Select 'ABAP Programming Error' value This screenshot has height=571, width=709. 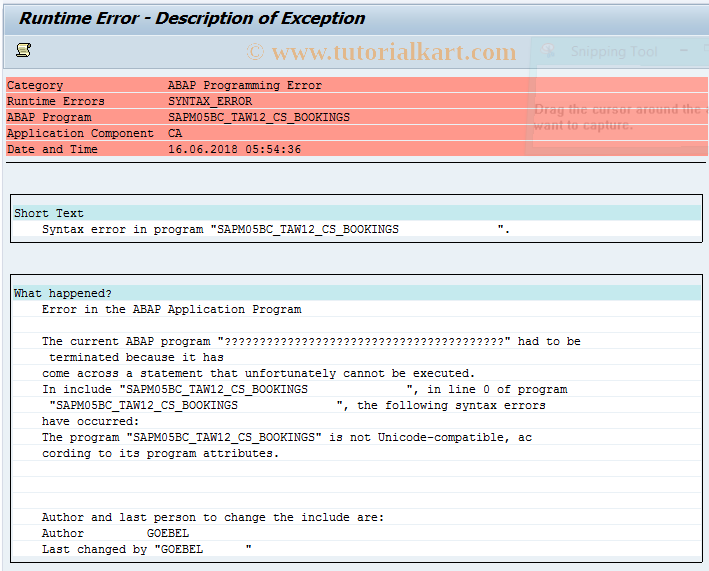tap(245, 85)
